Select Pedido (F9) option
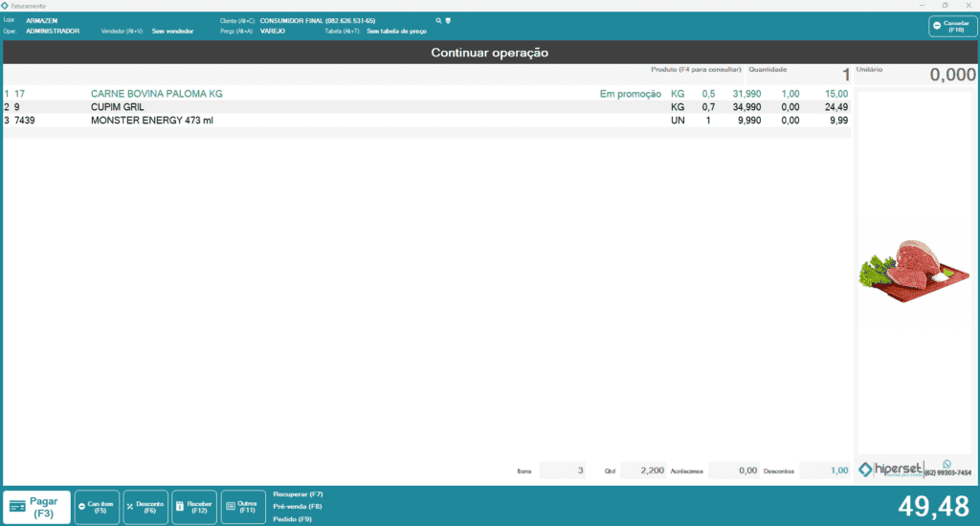 tap(291, 518)
